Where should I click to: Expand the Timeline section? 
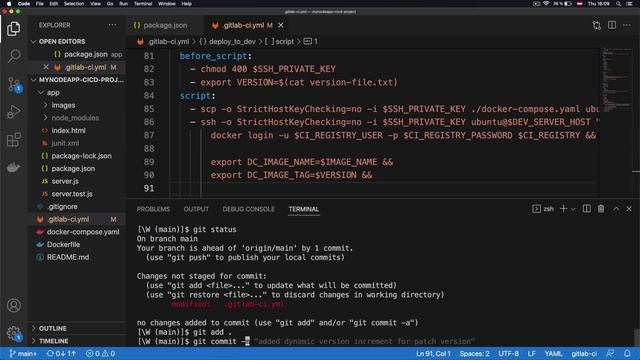53,341
